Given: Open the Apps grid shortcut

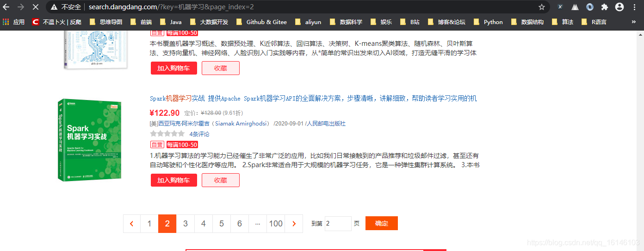Looking at the screenshot, I should (13, 22).
